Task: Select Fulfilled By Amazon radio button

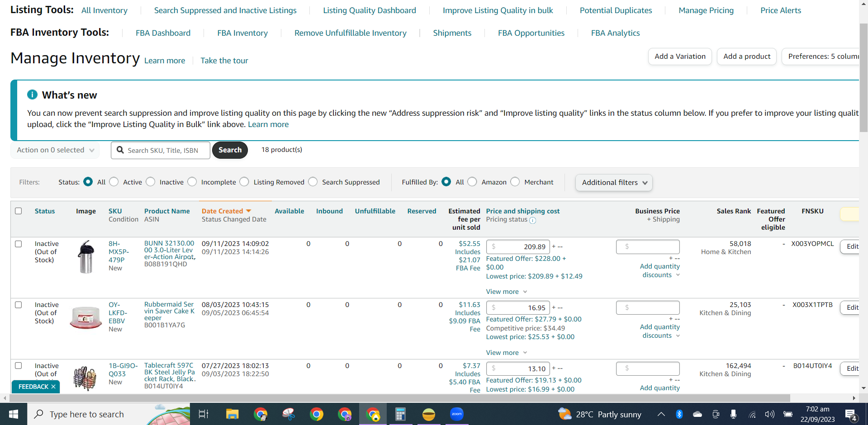Action: (472, 182)
